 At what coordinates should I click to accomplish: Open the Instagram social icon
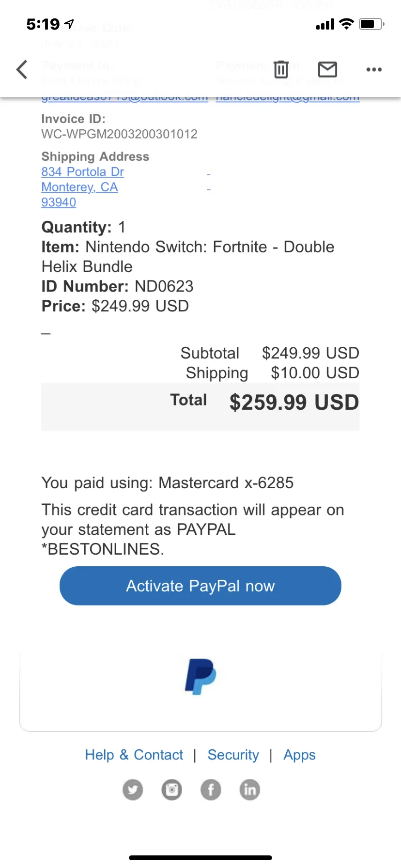tap(171, 790)
